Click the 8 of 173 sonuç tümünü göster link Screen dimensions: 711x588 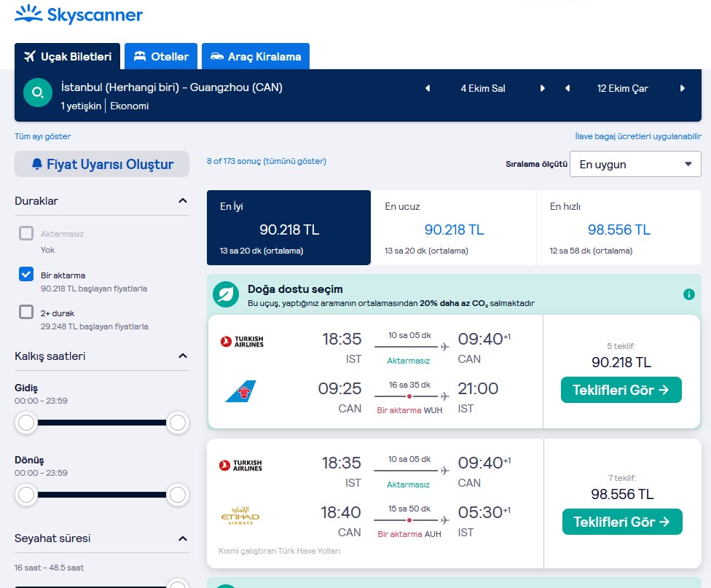pos(267,161)
